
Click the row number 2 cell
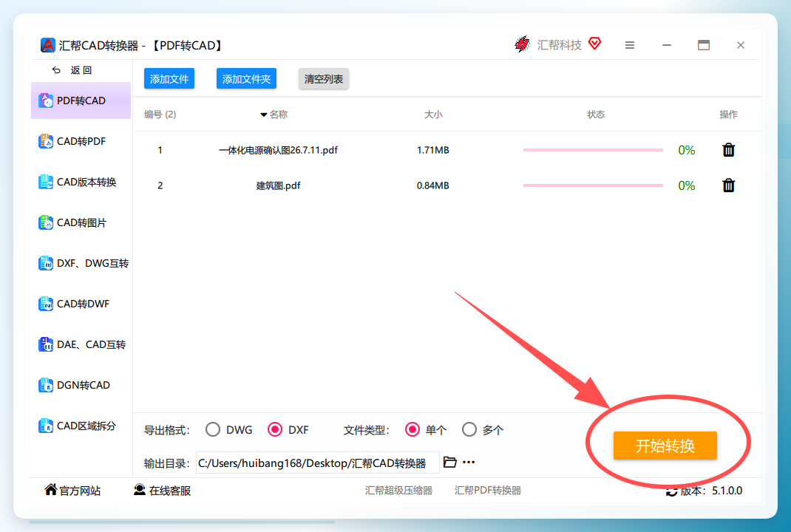pyautogui.click(x=160, y=185)
